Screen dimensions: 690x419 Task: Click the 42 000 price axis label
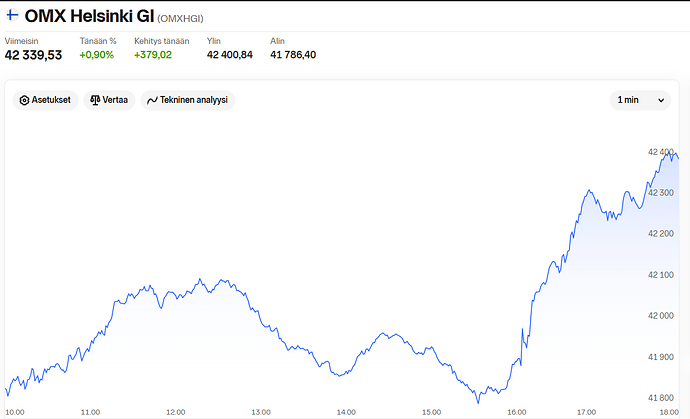click(661, 316)
